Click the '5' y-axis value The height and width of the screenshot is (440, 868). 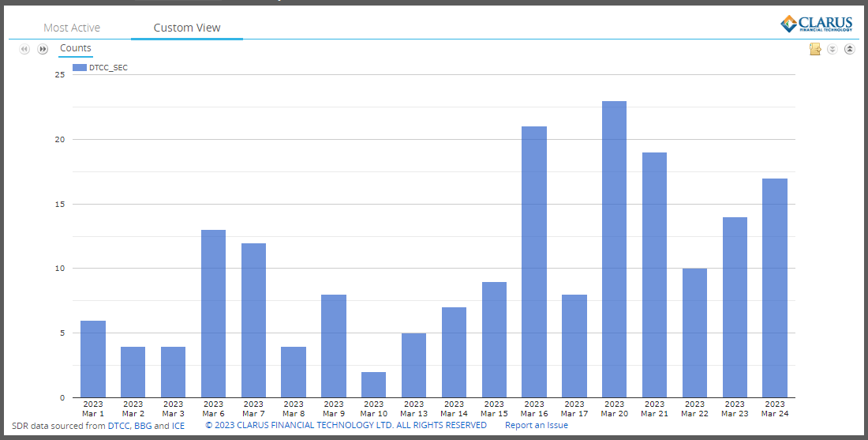[62, 333]
